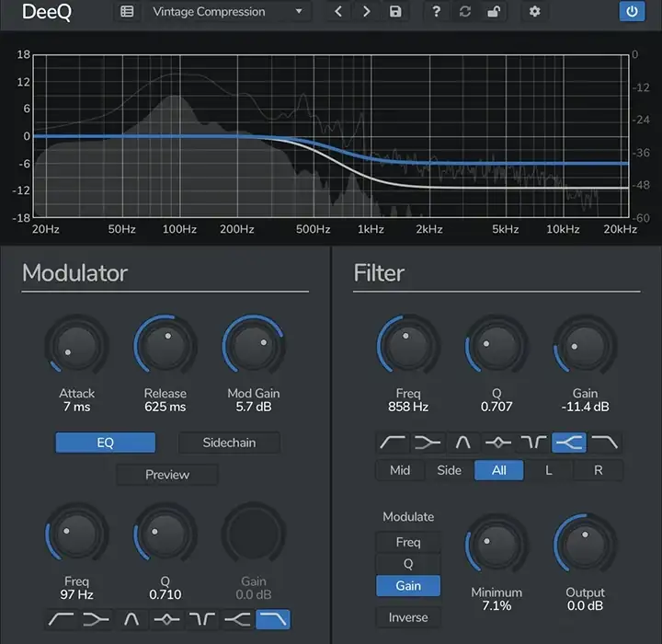Select Filter shelf shape icon
The width and height of the screenshot is (662, 644).
point(569,443)
